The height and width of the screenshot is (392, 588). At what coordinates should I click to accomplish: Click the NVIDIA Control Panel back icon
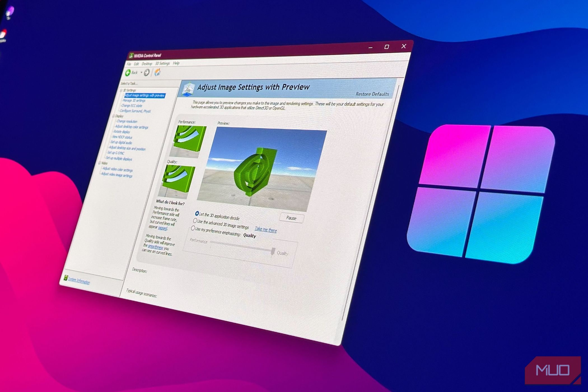point(130,73)
